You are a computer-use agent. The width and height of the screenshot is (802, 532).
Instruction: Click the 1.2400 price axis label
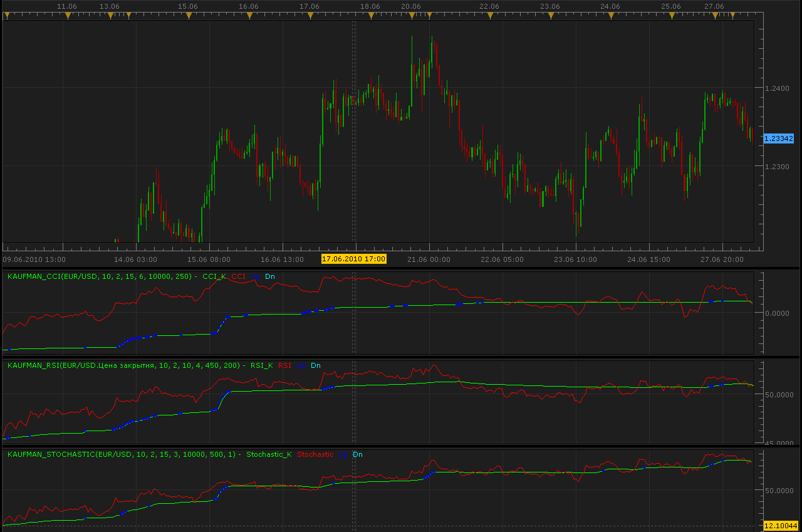(x=778, y=89)
